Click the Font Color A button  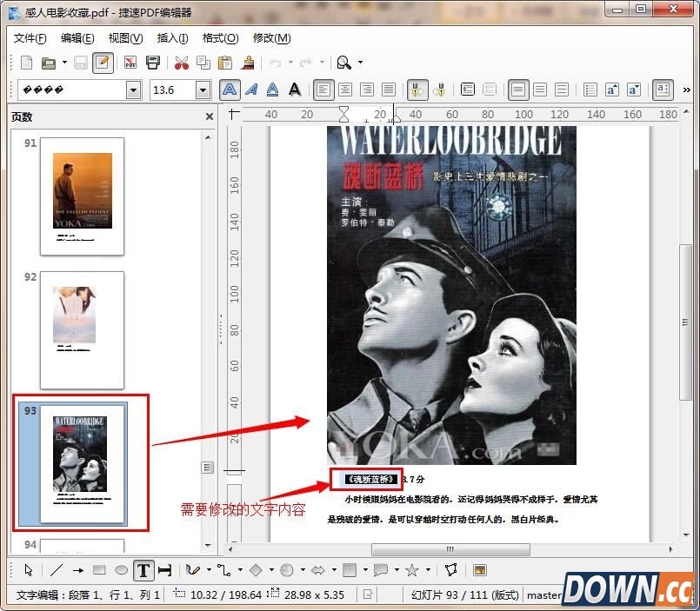tap(295, 90)
